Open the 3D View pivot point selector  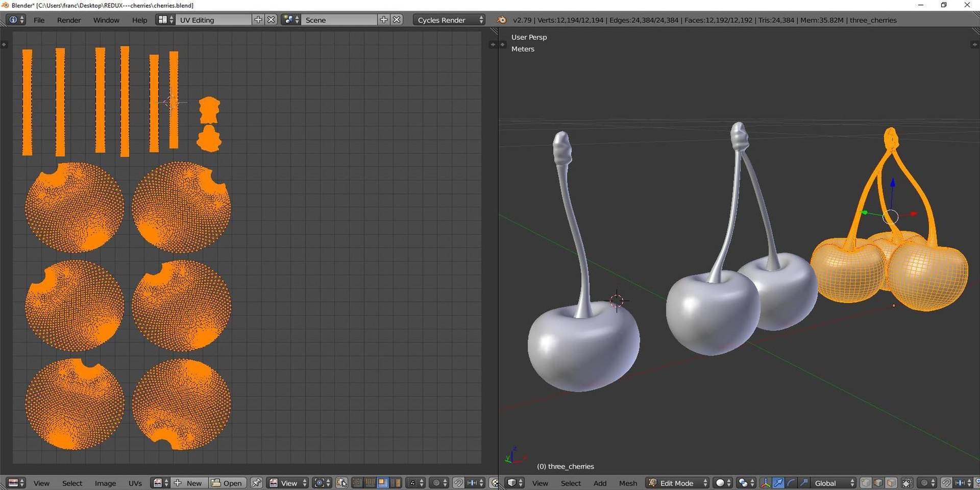pyautogui.click(x=746, y=483)
